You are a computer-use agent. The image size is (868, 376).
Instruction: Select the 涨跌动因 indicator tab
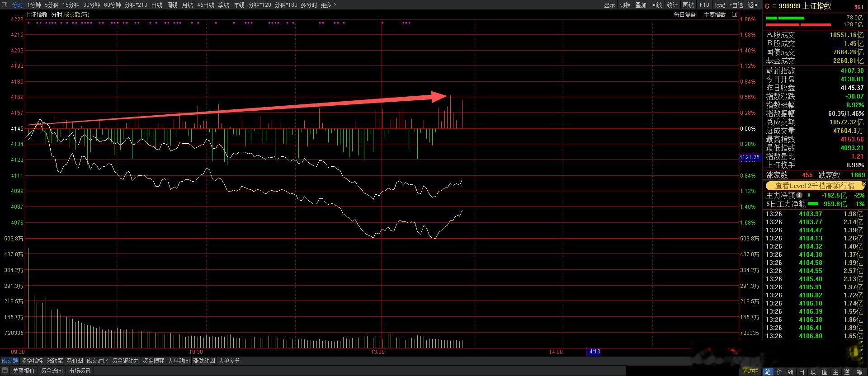(x=204, y=361)
